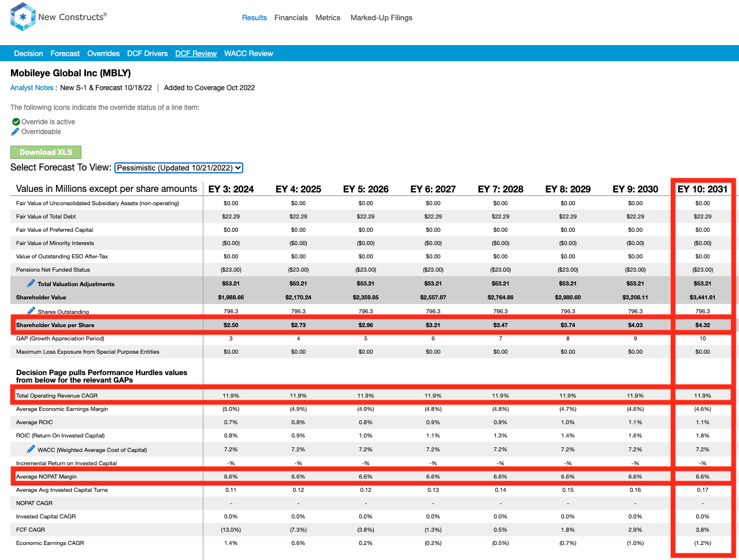Click the Incremental Return on Invested Capital label
Viewport: 739px width, 560px height.
[66, 463]
